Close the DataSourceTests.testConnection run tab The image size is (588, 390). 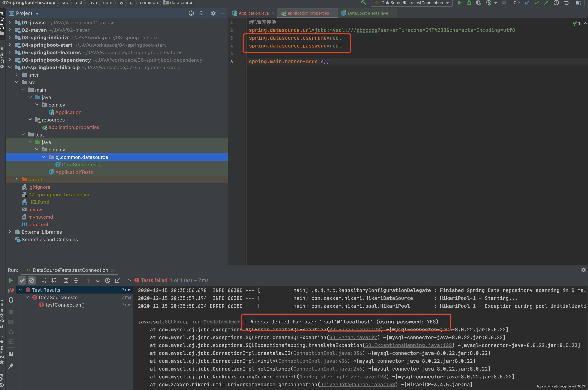pyautogui.click(x=112, y=270)
